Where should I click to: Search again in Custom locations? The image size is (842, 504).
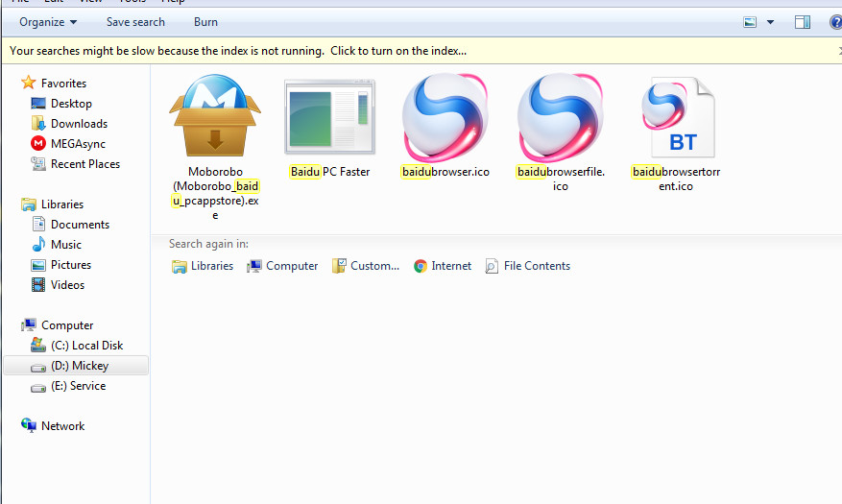click(366, 266)
